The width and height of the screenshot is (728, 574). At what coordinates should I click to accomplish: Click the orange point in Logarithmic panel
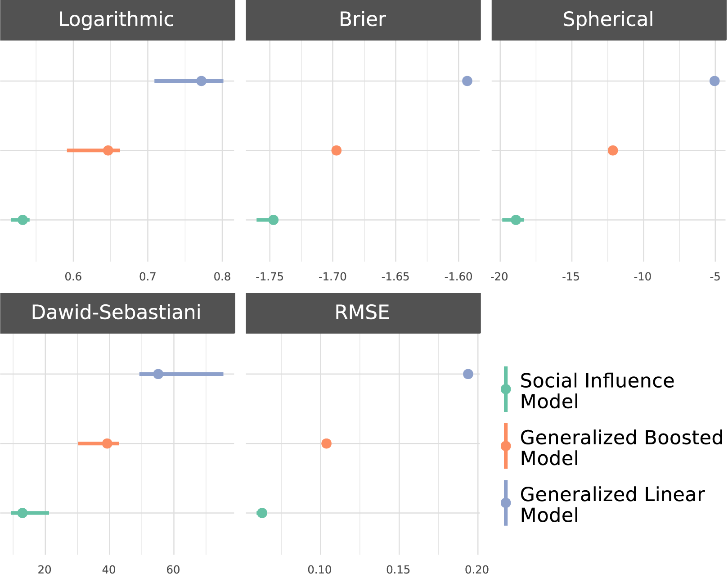(108, 150)
